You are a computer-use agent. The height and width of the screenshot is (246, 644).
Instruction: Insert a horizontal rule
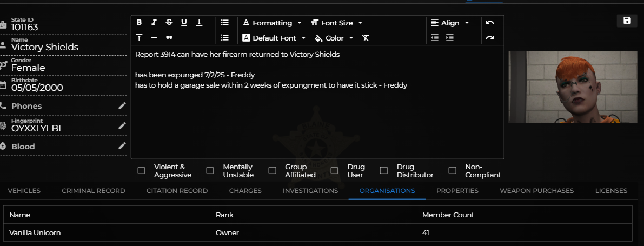[x=154, y=38]
